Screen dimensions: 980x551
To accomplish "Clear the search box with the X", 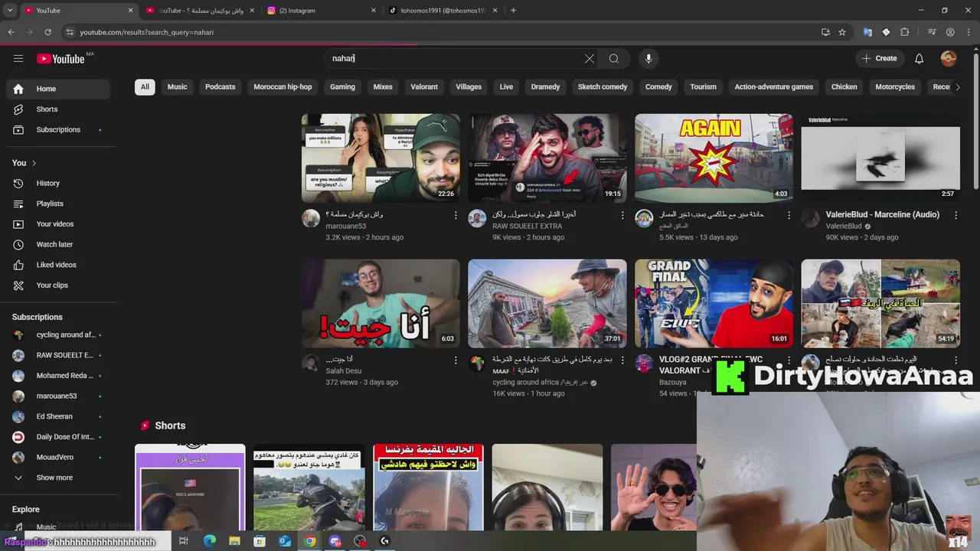I will click(x=590, y=58).
